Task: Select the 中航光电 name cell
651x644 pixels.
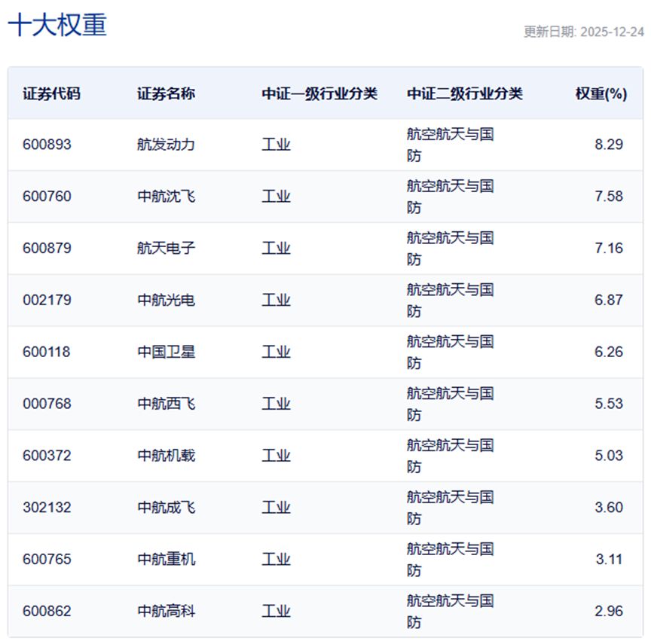Action: 166,300
